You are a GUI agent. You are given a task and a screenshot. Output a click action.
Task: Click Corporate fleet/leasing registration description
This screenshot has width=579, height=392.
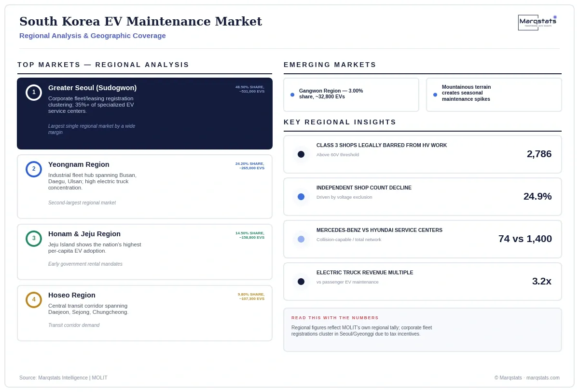pos(91,105)
